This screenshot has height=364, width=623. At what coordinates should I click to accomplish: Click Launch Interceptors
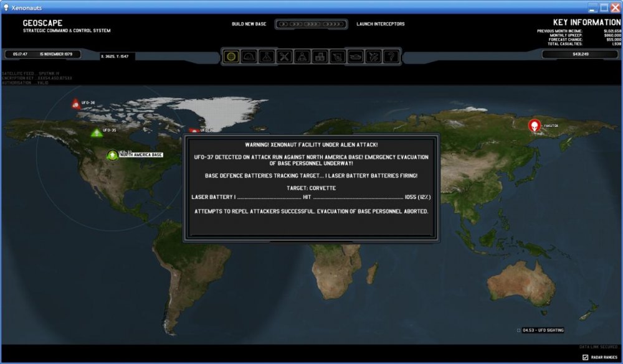[x=381, y=24]
